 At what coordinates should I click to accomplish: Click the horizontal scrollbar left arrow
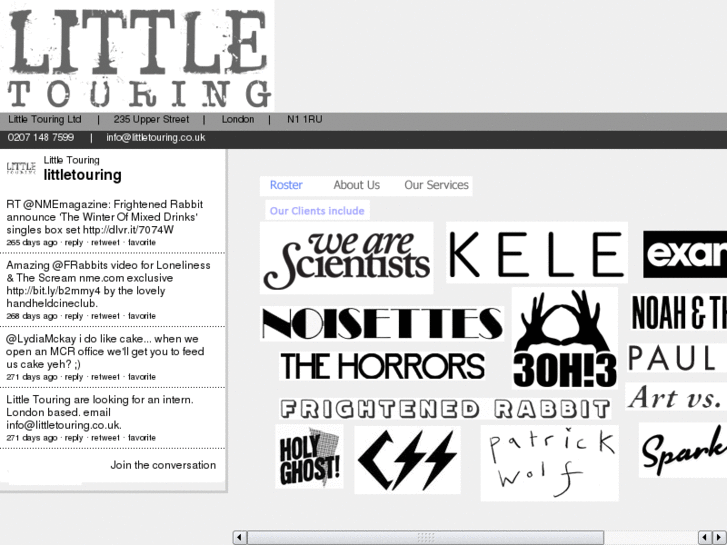point(239,537)
